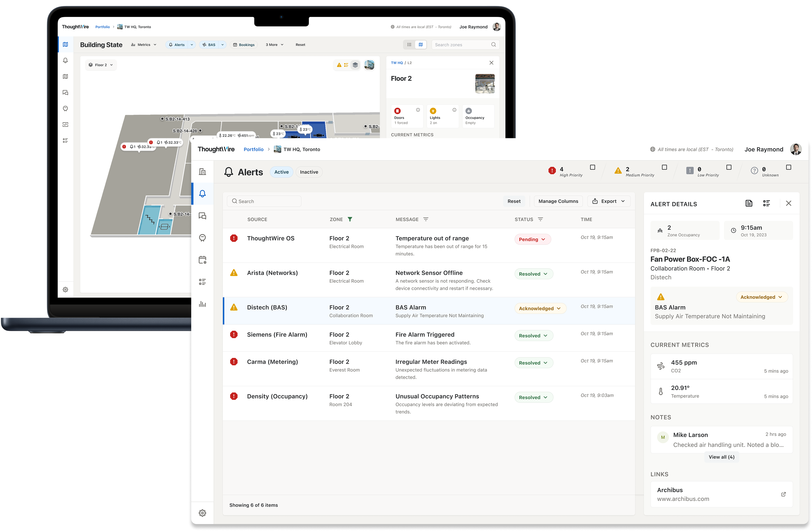Open the Acknowledged status dropdown in the Distech row
Viewport: 812px width, 531px height.
click(540, 308)
